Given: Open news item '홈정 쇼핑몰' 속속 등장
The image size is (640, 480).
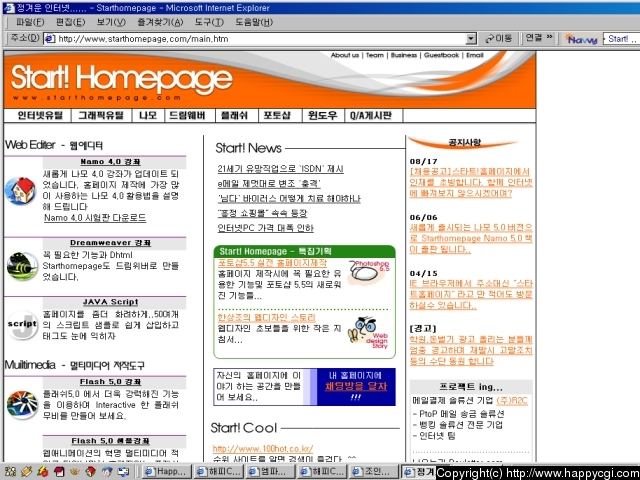Looking at the screenshot, I should click(x=262, y=213).
